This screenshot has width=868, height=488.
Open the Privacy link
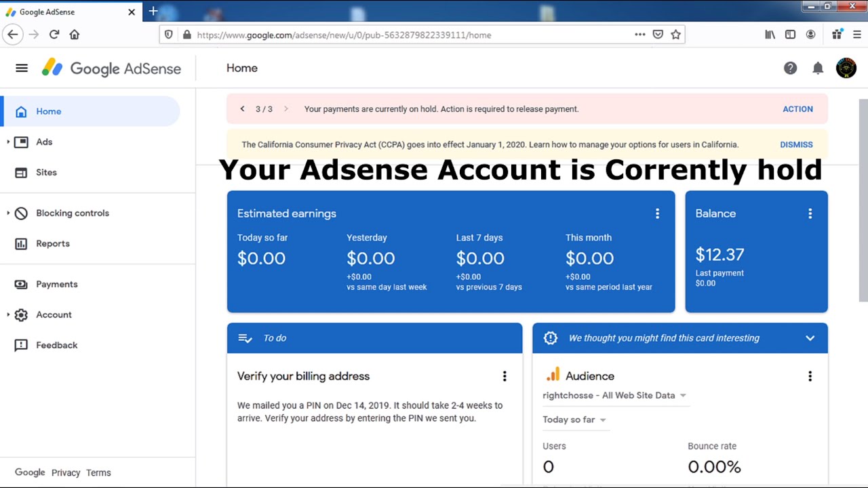66,473
